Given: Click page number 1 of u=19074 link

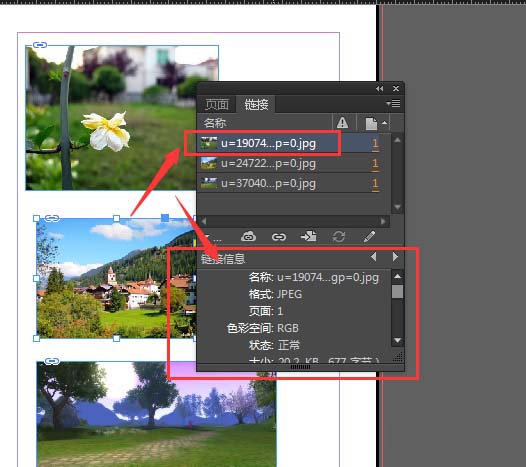Looking at the screenshot, I should [375, 144].
